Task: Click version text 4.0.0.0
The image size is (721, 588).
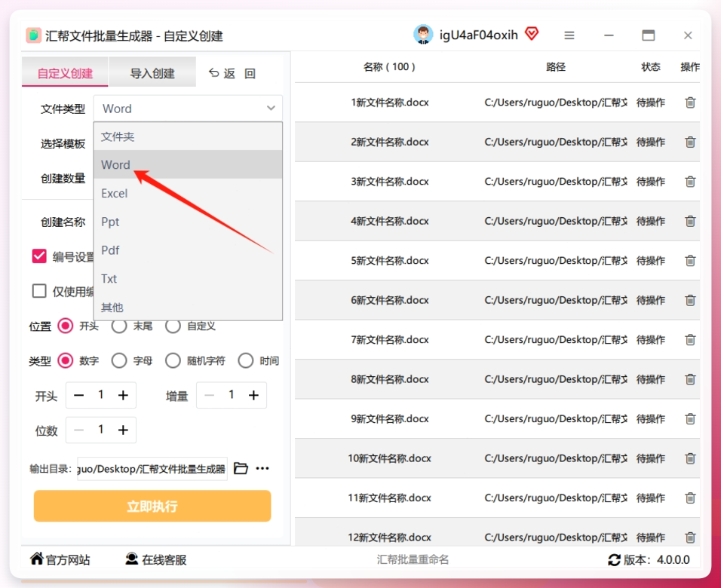Action: pos(673,559)
